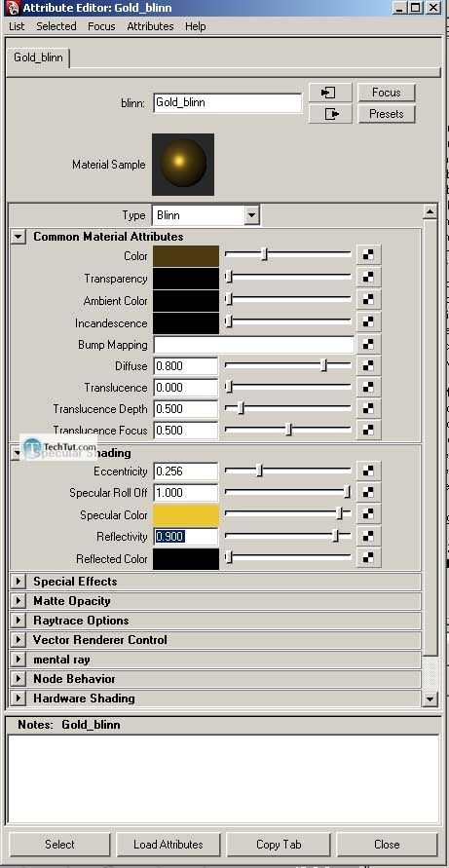Click the map icon beside Bump Mapping
Viewport: 449px width, 868px height.
[368, 344]
